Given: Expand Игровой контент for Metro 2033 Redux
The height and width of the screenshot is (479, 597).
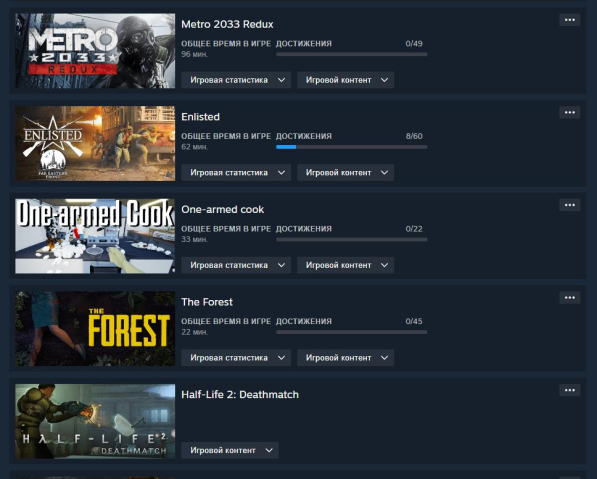Looking at the screenshot, I should [x=345, y=80].
